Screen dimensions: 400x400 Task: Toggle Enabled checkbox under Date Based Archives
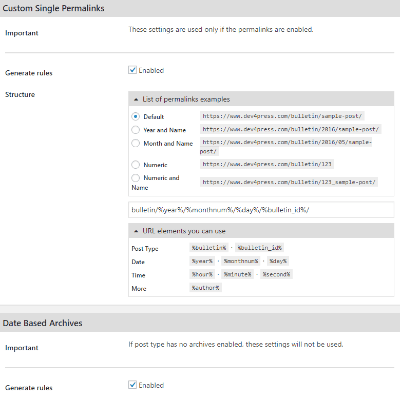pos(132,385)
